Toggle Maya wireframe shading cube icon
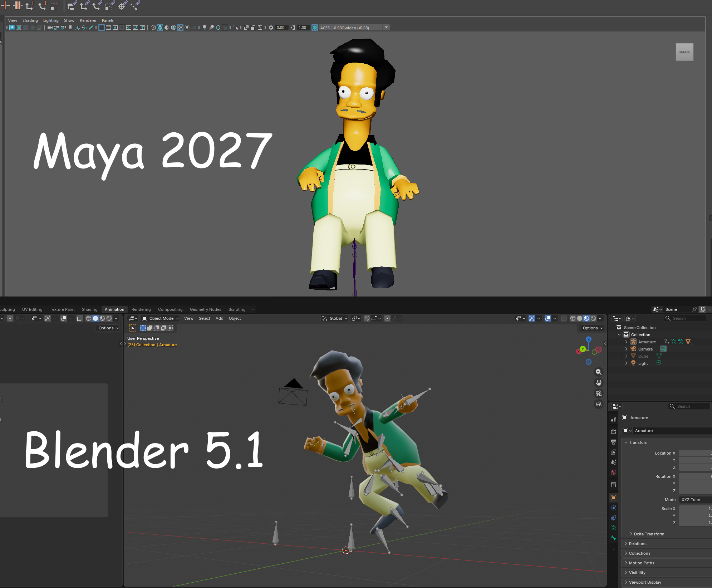This screenshot has height=588, width=712. tap(153, 28)
